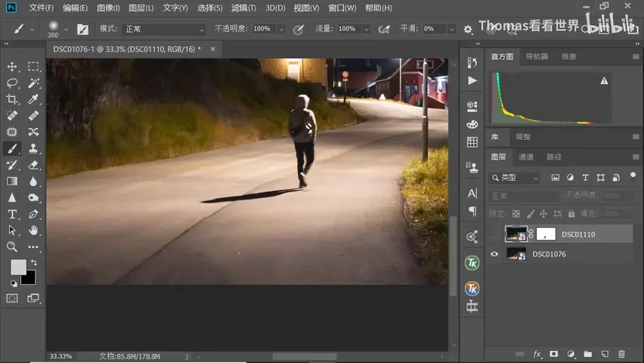Toggle Quick Mask mode

[12, 298]
